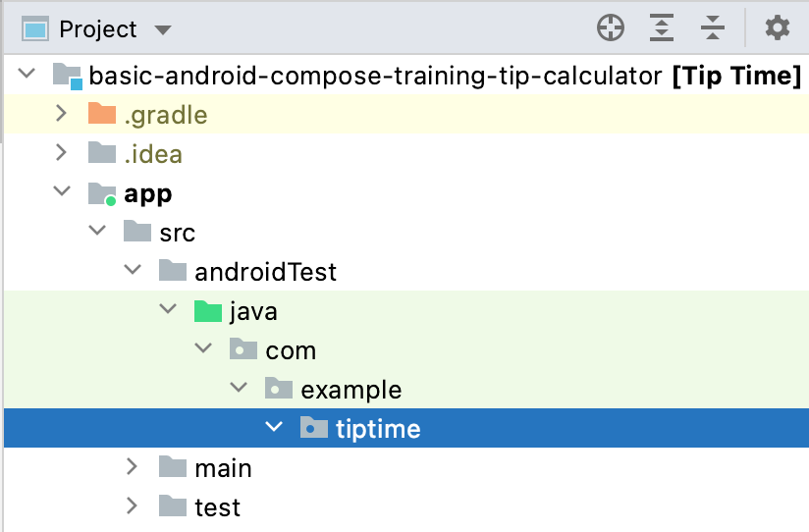Click the Collapse All toolbar icon
This screenshot has width=809, height=532.
(713, 28)
